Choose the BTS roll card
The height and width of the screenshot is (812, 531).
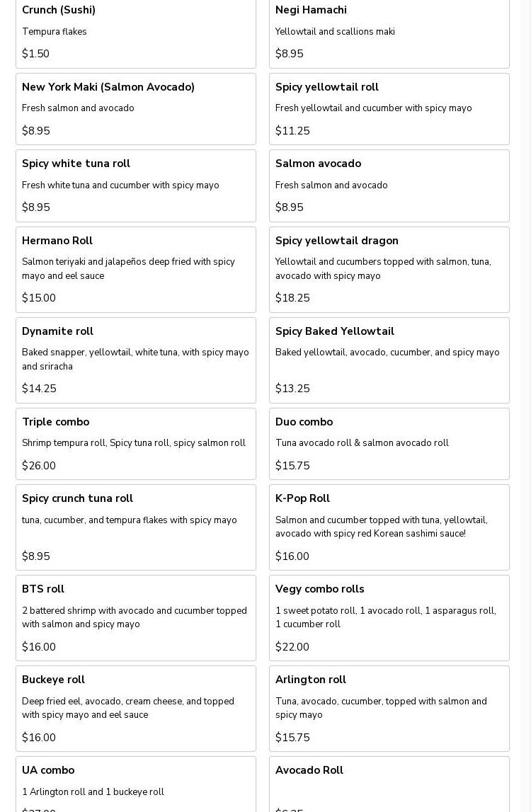point(135,618)
